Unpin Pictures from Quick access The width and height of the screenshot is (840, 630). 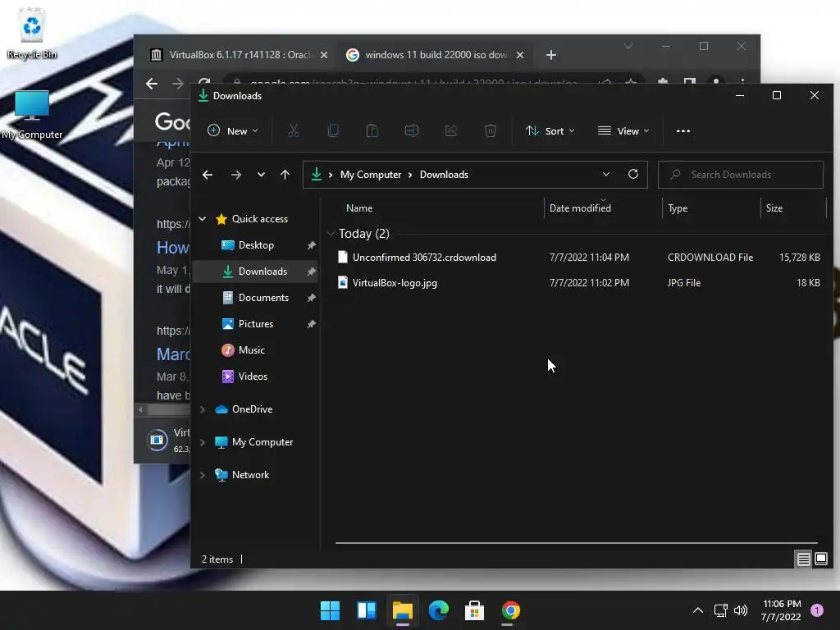pyautogui.click(x=311, y=324)
